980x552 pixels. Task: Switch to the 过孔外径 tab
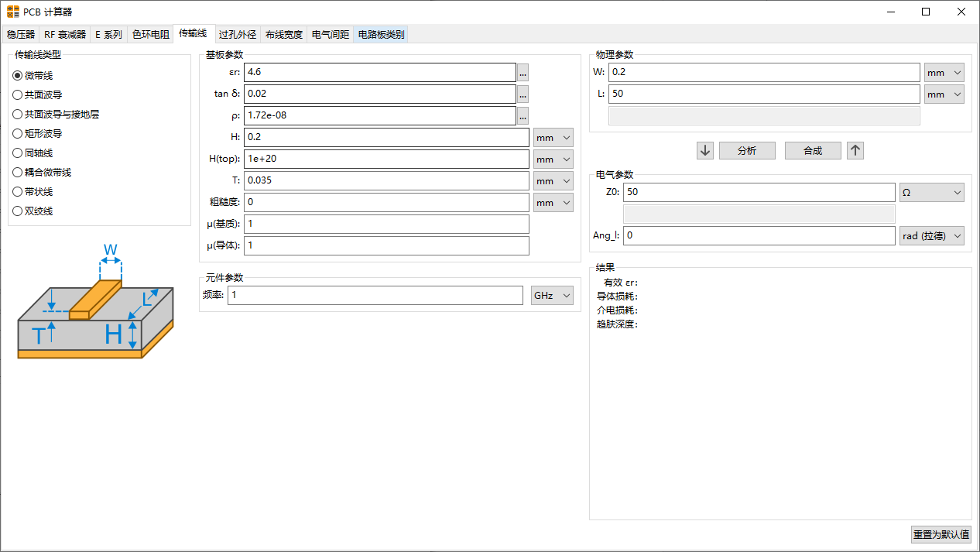coord(237,34)
